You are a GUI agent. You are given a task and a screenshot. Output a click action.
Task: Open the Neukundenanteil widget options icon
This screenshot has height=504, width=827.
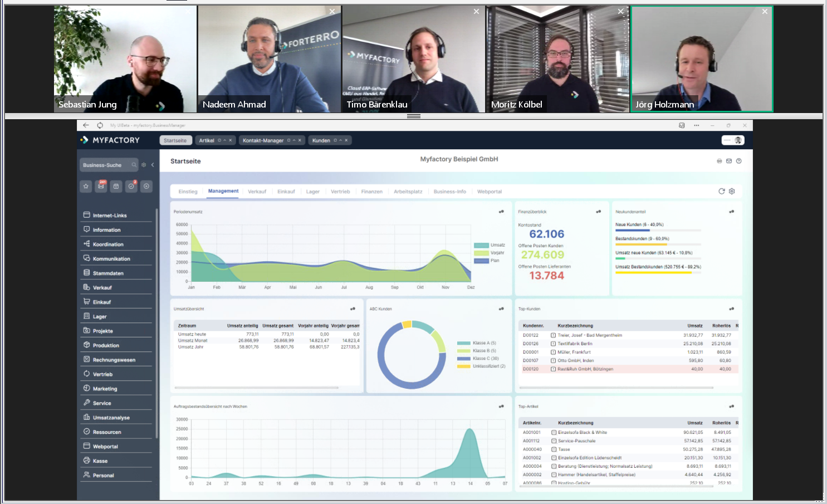pos(732,212)
